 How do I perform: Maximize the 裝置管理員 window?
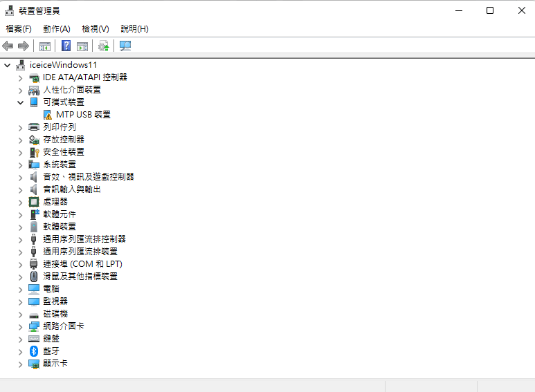click(490, 10)
